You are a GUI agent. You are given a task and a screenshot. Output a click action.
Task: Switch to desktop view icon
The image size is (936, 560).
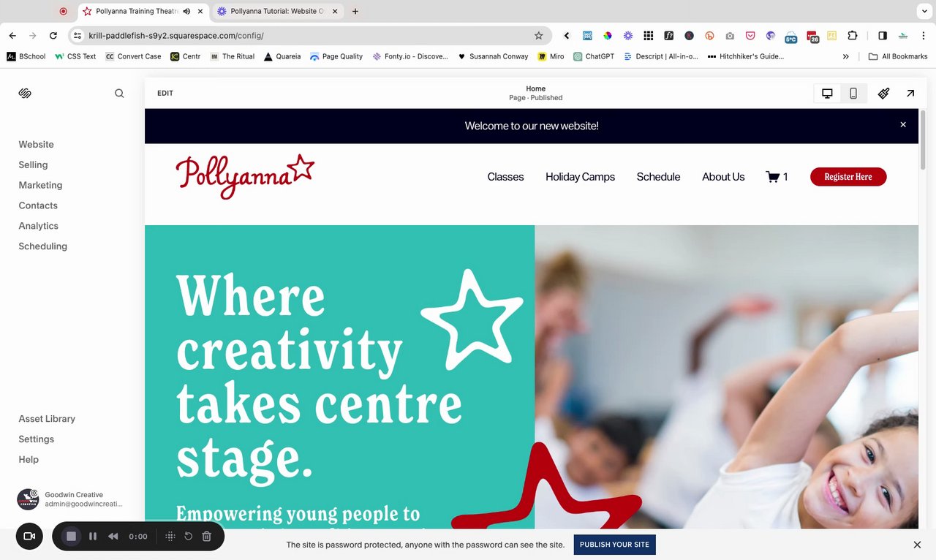tap(827, 94)
